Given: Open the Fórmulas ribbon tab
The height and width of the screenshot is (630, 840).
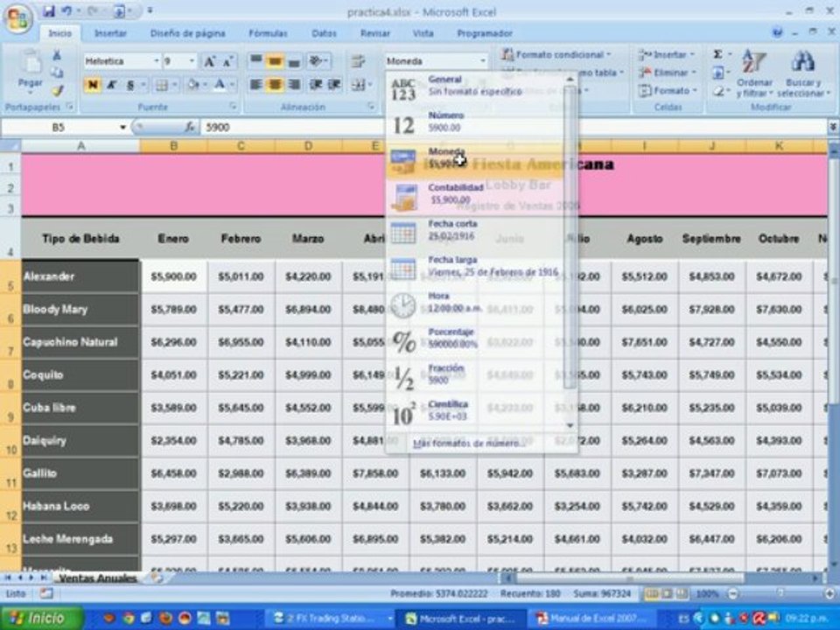Looking at the screenshot, I should pos(268,33).
